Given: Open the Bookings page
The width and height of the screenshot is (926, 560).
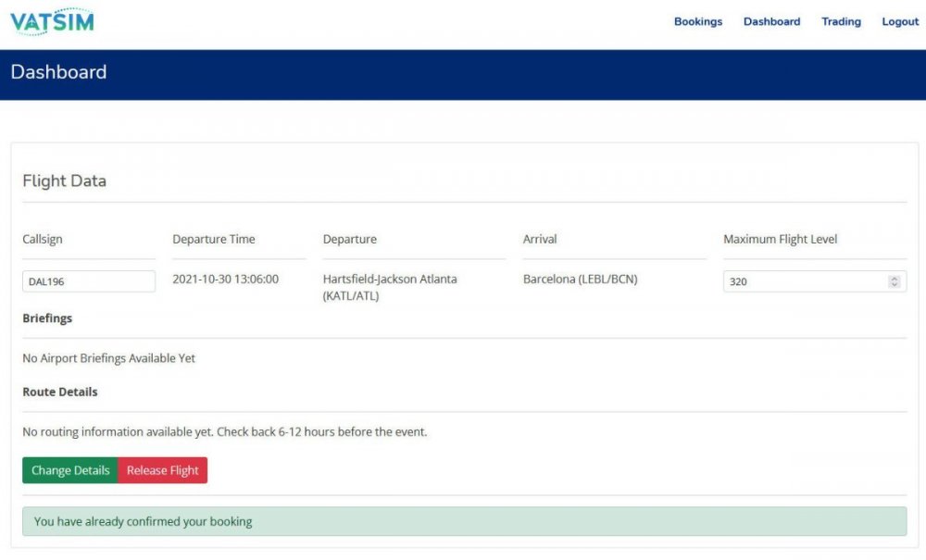Looking at the screenshot, I should coord(697,21).
